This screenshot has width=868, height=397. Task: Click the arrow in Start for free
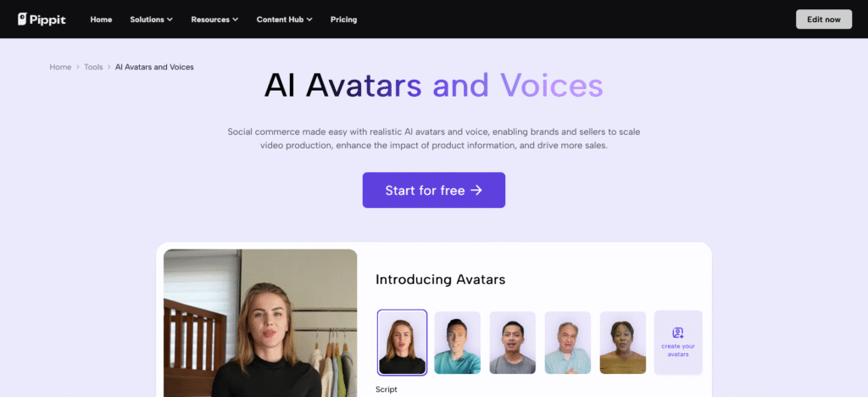pos(476,191)
